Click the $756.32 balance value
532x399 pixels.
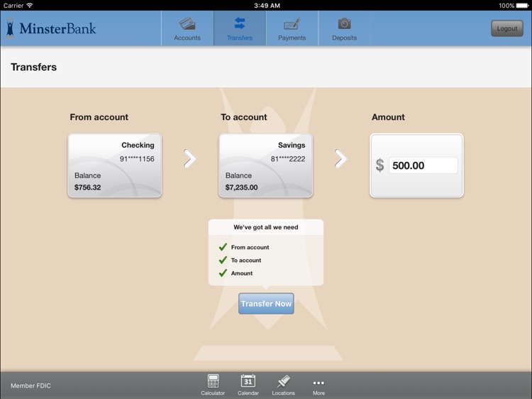87,187
